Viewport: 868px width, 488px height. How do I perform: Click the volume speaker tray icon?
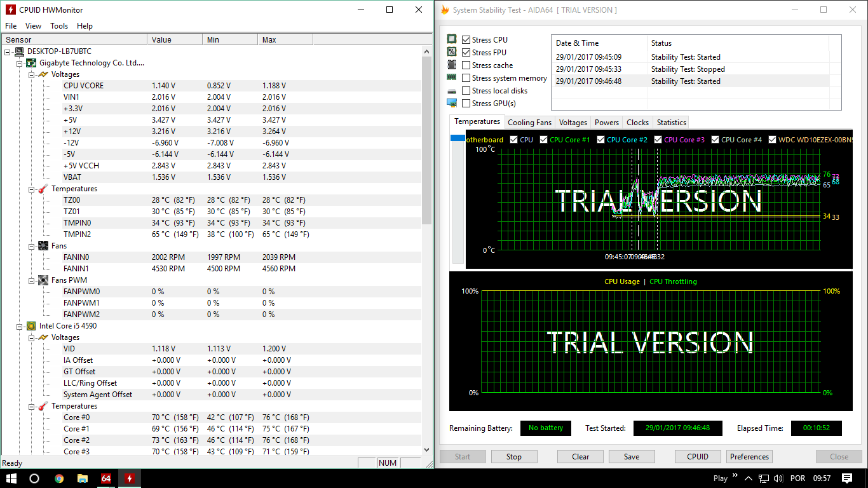click(x=777, y=478)
